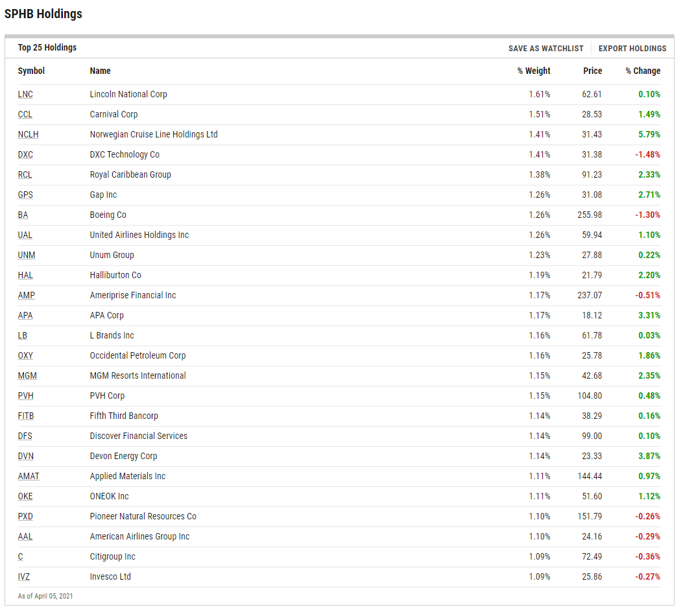Viewport: 681px width, 616px height.
Task: Click the As of April 05, 2021 note
Action: 45,596
